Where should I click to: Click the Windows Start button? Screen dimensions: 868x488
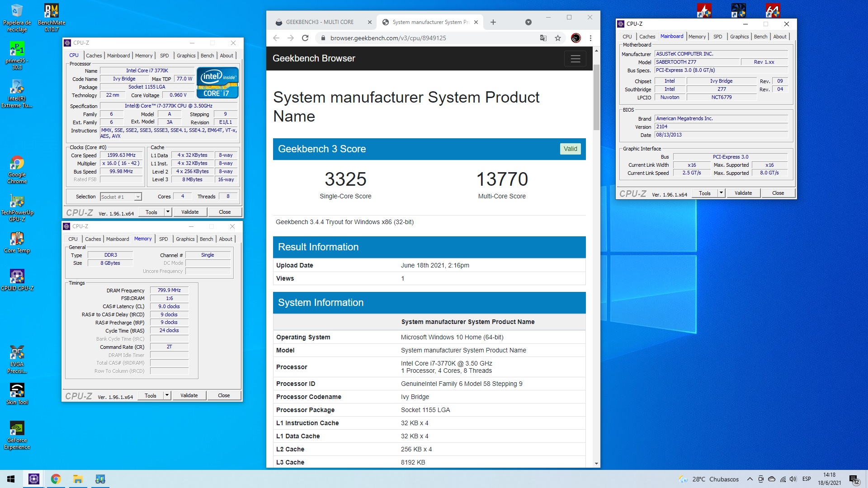(11, 479)
